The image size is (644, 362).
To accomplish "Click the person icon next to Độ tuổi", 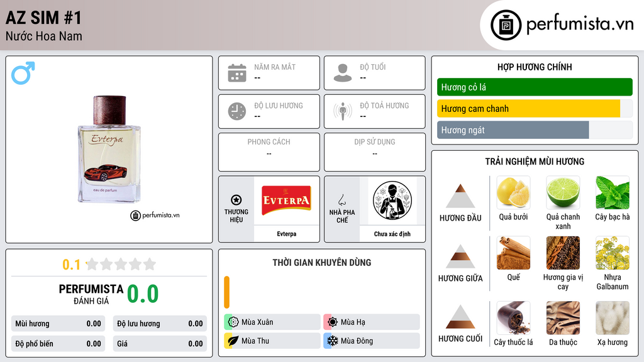I will point(343,73).
